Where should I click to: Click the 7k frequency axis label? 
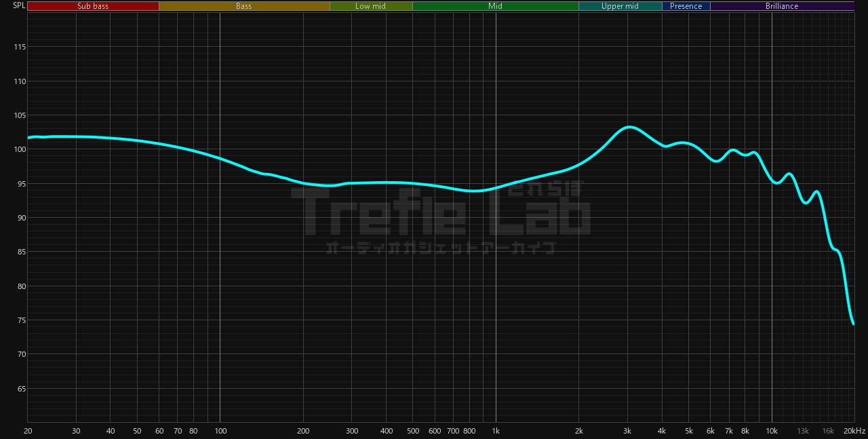[x=729, y=431]
